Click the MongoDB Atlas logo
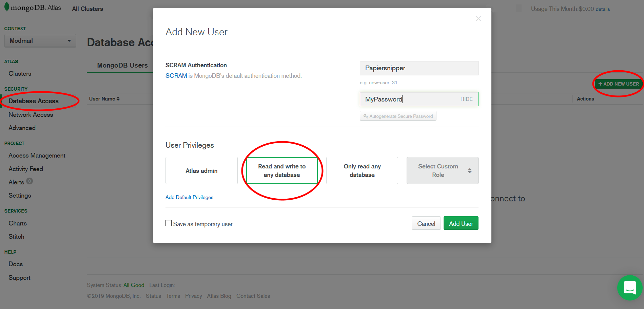Viewport: 644px width, 309px height. coord(32,7)
